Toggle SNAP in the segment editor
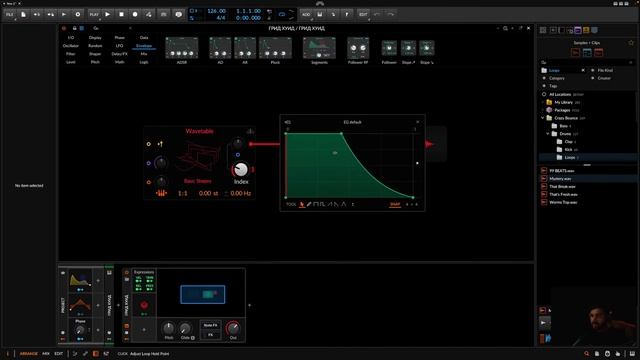The image size is (640, 360). pyautogui.click(x=395, y=204)
